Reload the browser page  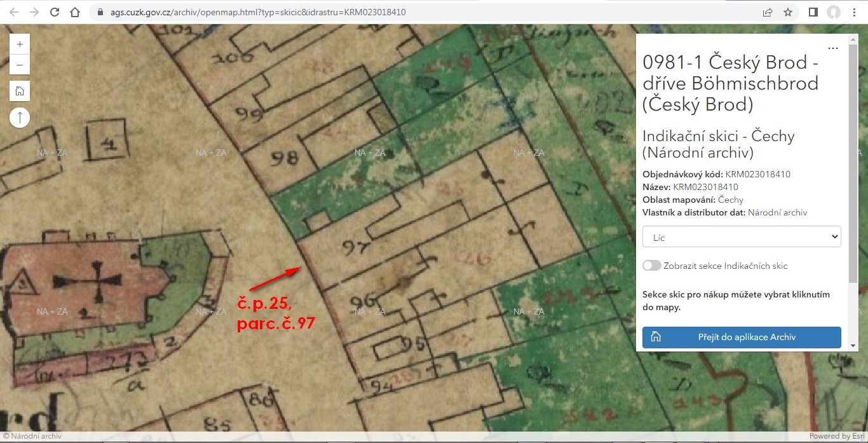(x=55, y=12)
